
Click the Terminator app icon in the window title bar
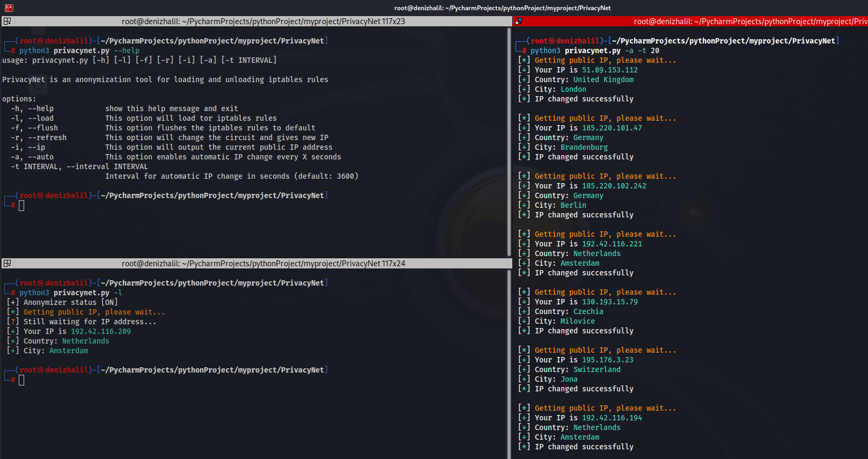click(x=9, y=8)
